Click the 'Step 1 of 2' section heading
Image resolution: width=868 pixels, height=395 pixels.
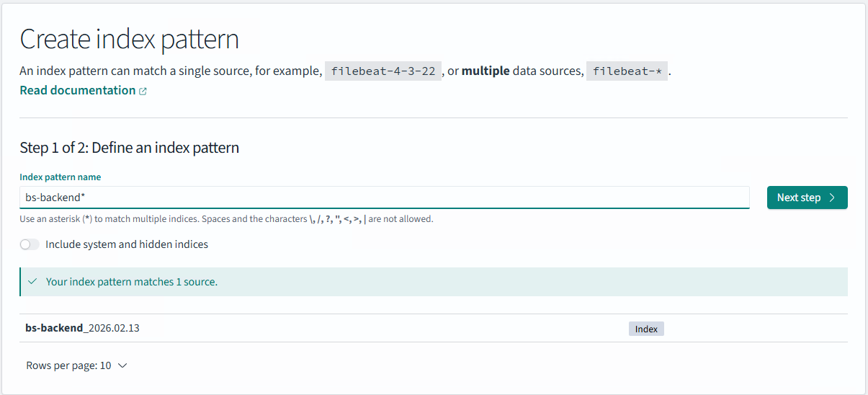click(x=130, y=148)
